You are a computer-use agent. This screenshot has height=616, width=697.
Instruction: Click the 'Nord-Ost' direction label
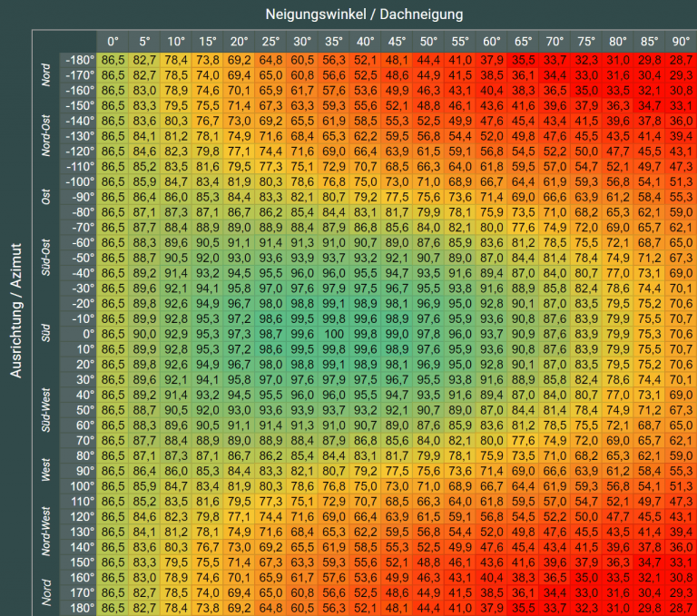(x=45, y=136)
